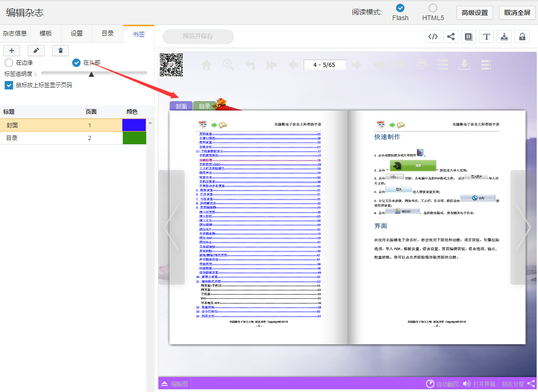538x392 pixels.
Task: Print the magazine with the printer icon
Action: pos(422,65)
